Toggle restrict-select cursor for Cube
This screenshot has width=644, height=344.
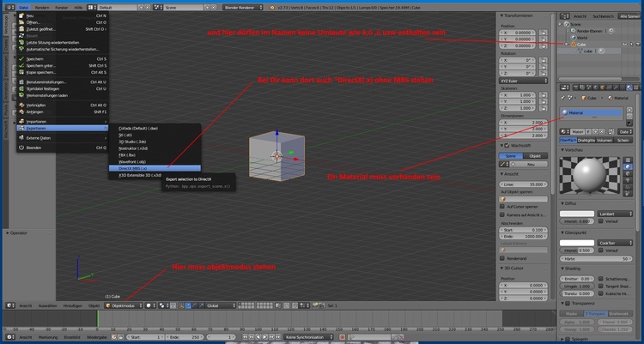(x=631, y=45)
